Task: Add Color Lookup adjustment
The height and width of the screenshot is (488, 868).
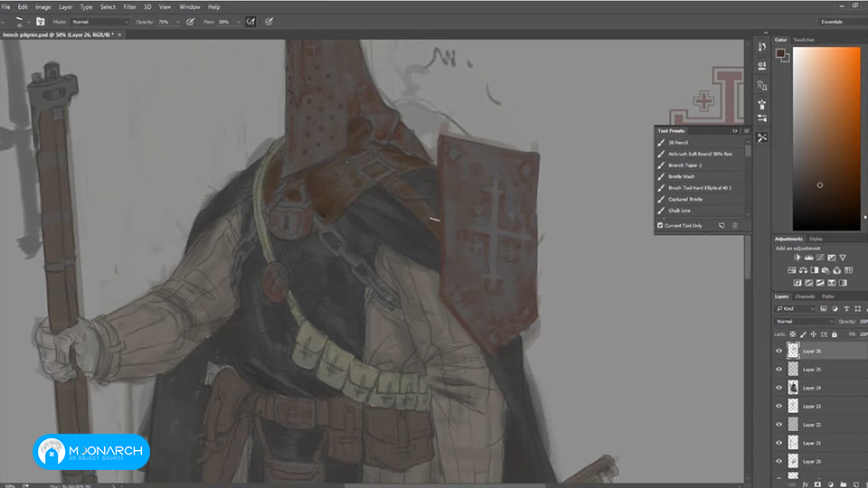Action: coord(849,270)
